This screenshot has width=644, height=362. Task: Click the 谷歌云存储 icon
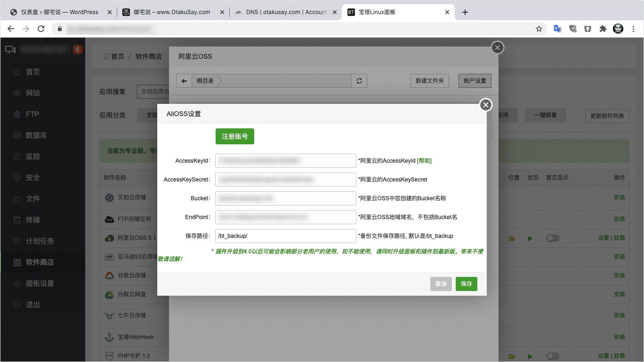click(x=109, y=275)
